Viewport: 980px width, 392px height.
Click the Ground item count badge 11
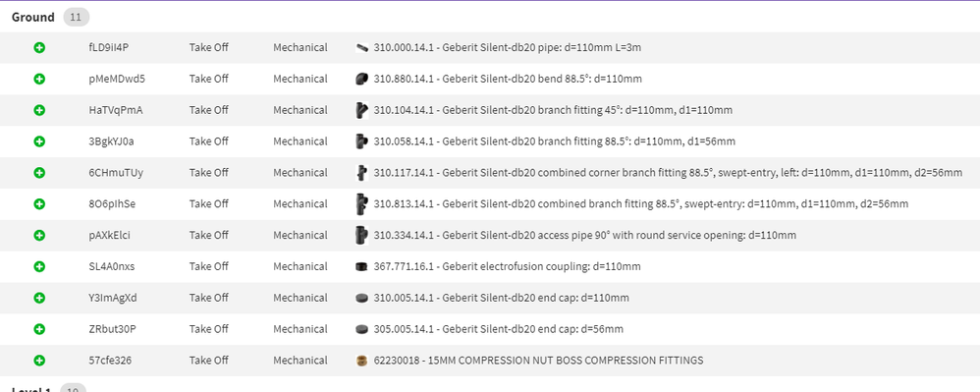(x=77, y=18)
